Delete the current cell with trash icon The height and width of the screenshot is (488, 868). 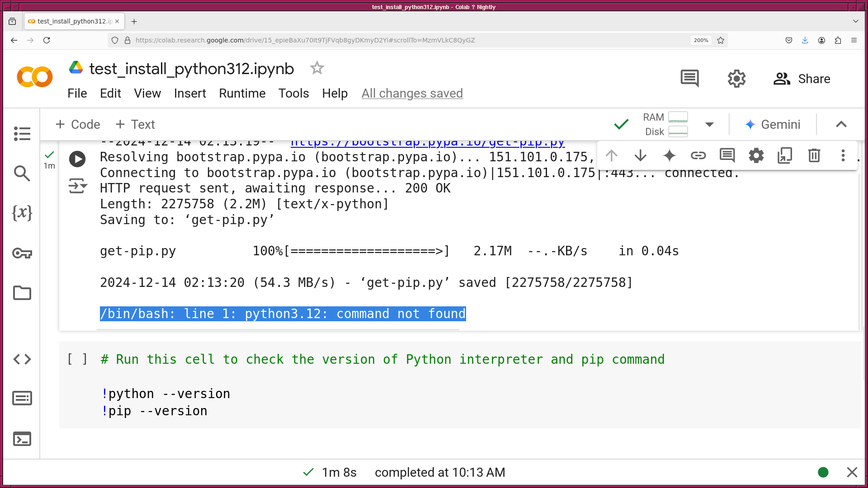coord(814,155)
